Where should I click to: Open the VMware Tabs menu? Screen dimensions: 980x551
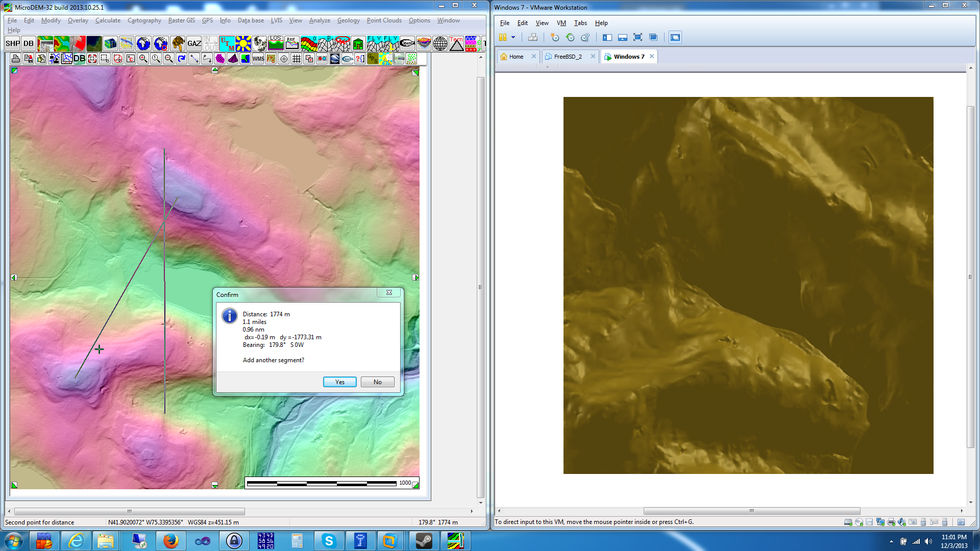(x=580, y=23)
